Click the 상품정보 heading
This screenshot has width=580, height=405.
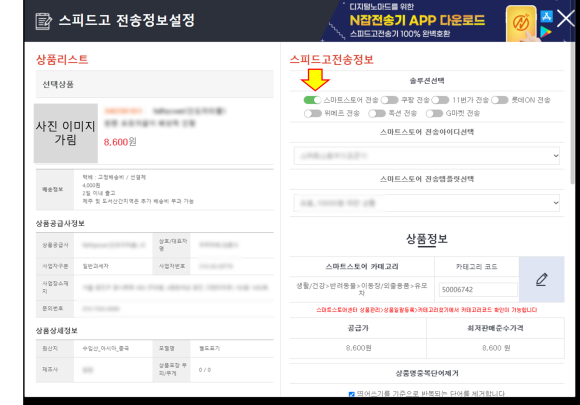pos(427,239)
